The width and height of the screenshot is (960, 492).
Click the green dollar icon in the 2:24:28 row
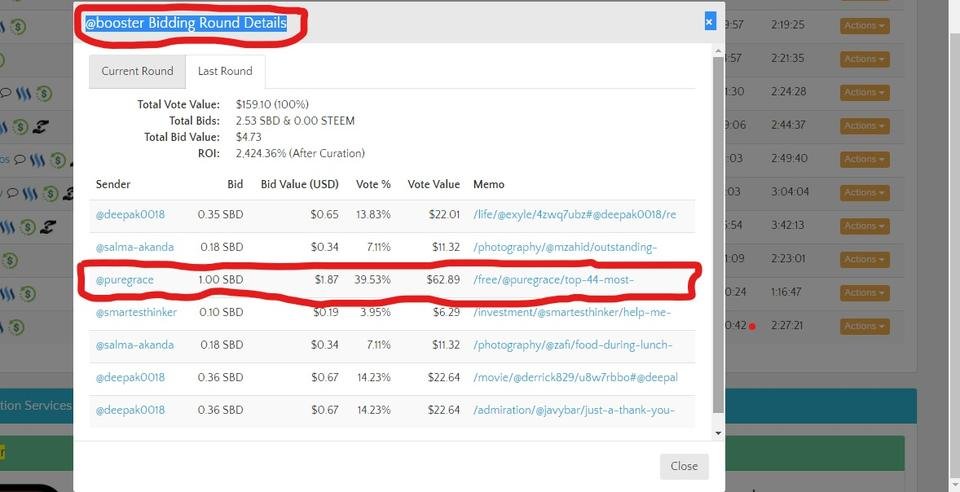point(43,94)
